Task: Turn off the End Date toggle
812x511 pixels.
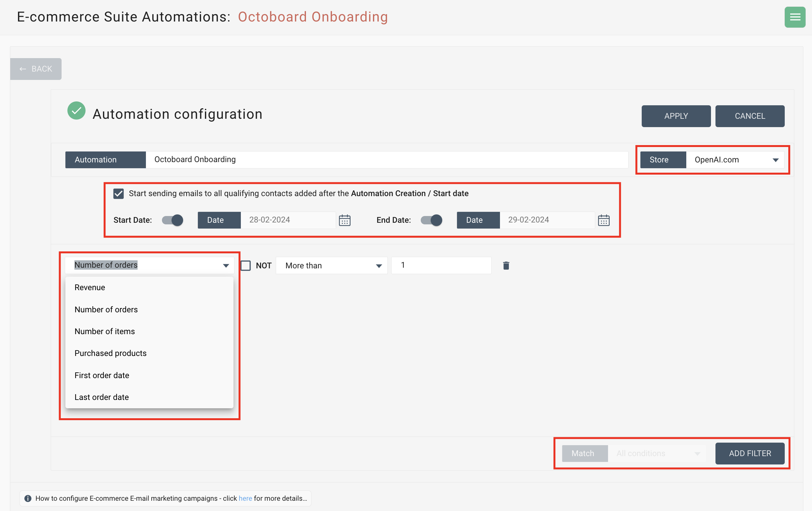Action: coord(431,220)
